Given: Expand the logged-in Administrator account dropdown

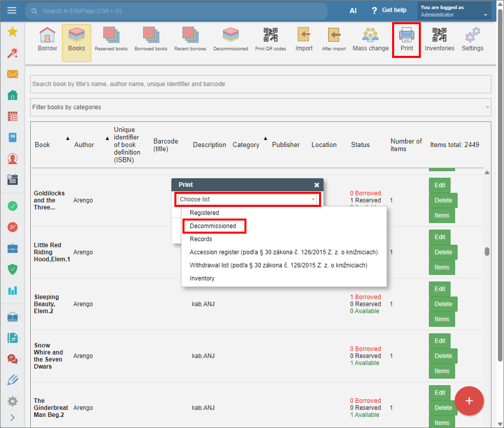Looking at the screenshot, I should tap(454, 11).
